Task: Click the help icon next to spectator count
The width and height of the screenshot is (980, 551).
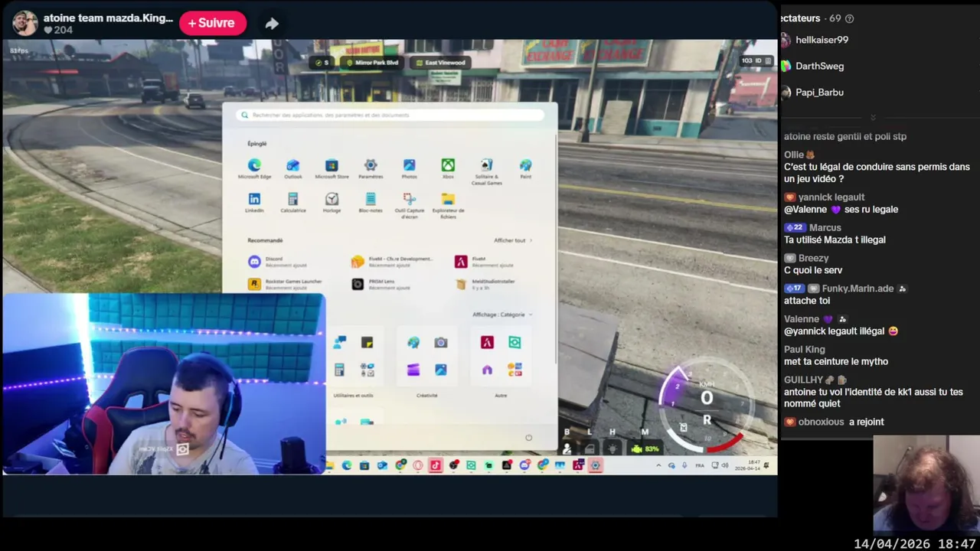Action: (849, 18)
